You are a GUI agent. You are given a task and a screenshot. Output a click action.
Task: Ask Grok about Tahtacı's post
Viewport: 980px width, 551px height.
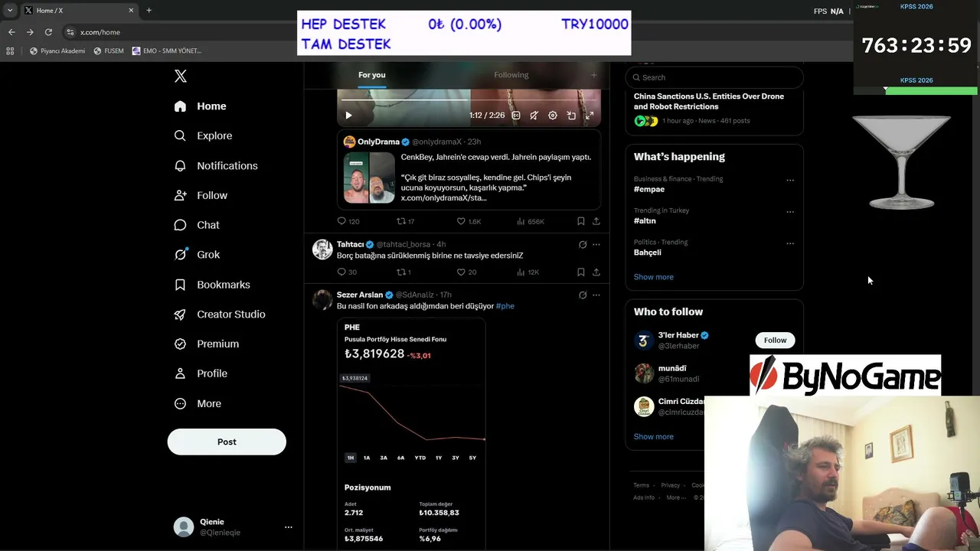(x=583, y=245)
